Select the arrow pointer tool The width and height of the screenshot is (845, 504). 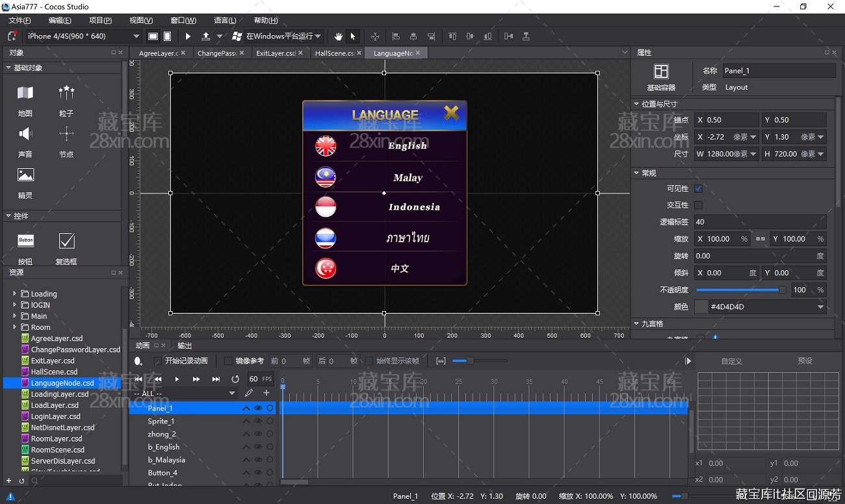tap(353, 36)
